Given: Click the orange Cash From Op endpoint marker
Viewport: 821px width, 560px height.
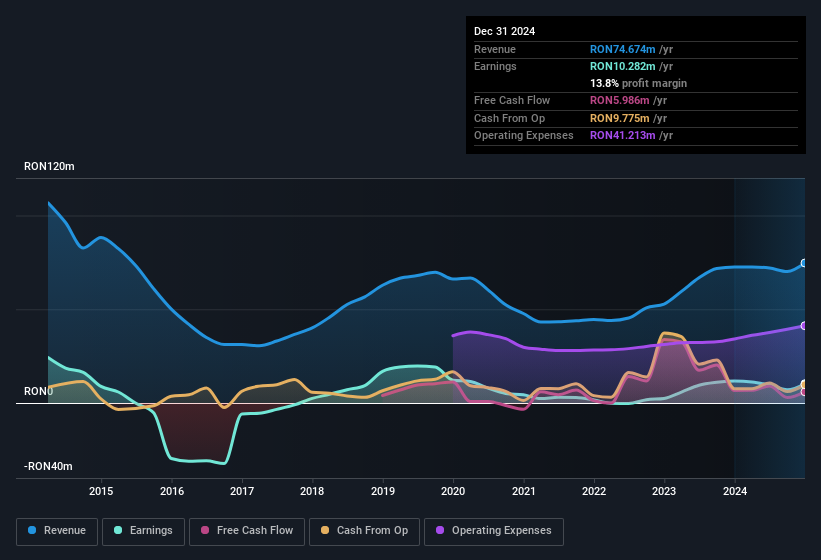Looking at the screenshot, I should (x=804, y=385).
